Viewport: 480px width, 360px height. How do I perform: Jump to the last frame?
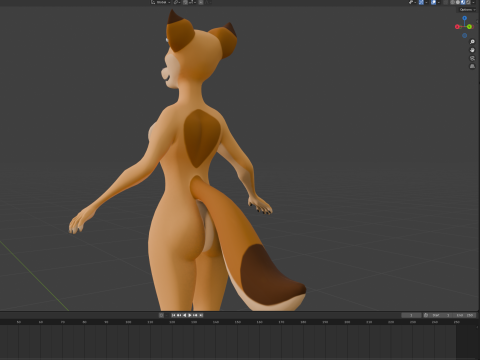click(201, 315)
